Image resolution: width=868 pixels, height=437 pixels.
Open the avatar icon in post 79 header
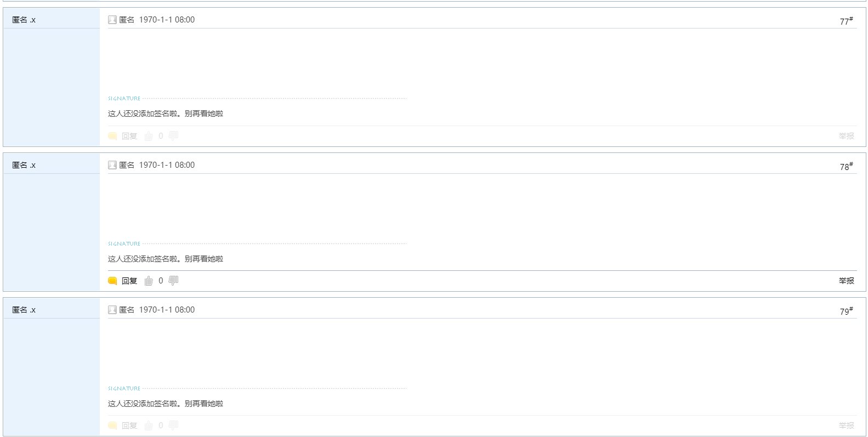coord(112,310)
